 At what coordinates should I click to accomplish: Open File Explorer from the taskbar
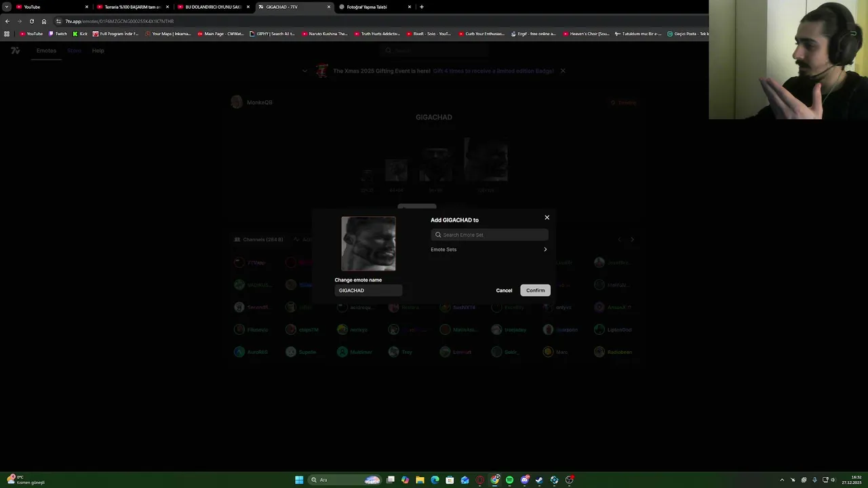(420, 480)
